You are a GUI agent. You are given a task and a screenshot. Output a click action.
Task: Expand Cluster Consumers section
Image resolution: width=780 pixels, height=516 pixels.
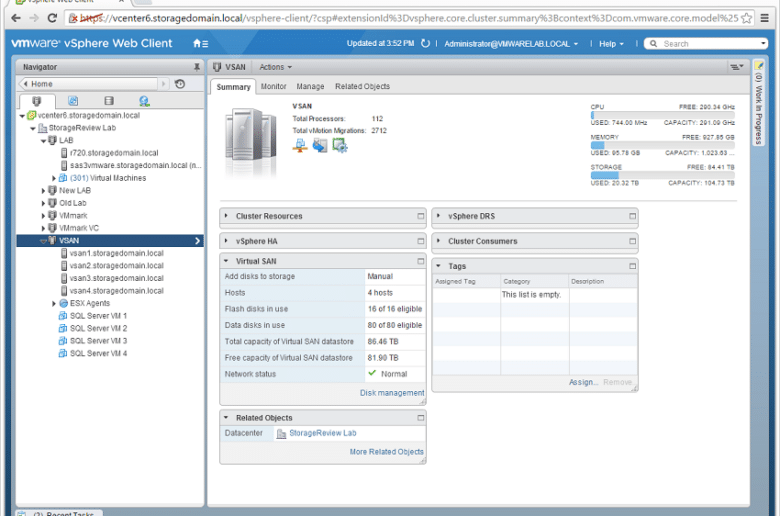[438, 241]
